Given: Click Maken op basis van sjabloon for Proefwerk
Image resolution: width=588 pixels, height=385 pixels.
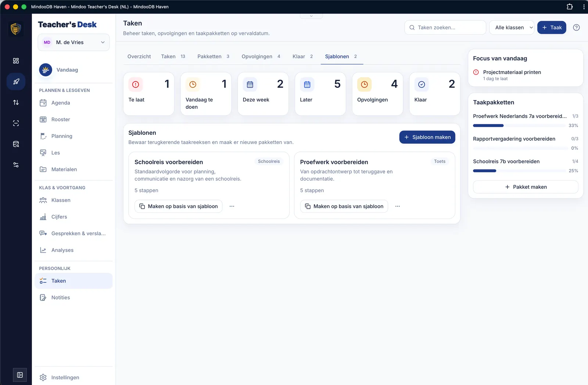Looking at the screenshot, I should [x=344, y=206].
